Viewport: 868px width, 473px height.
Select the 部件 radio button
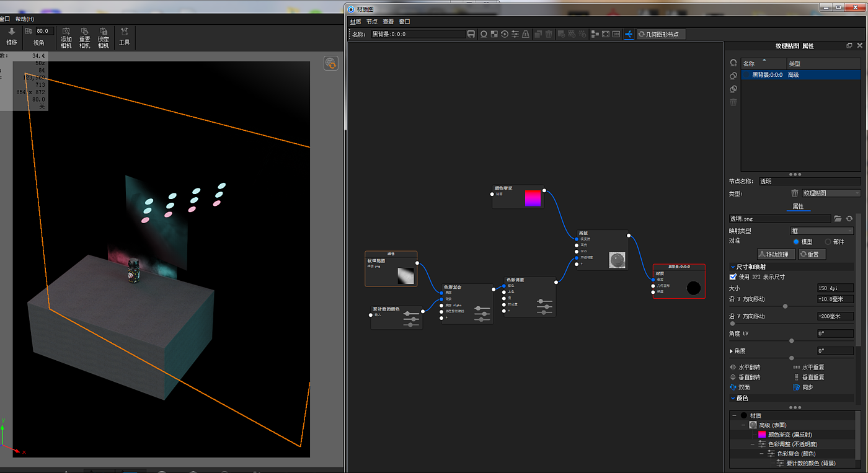click(828, 242)
